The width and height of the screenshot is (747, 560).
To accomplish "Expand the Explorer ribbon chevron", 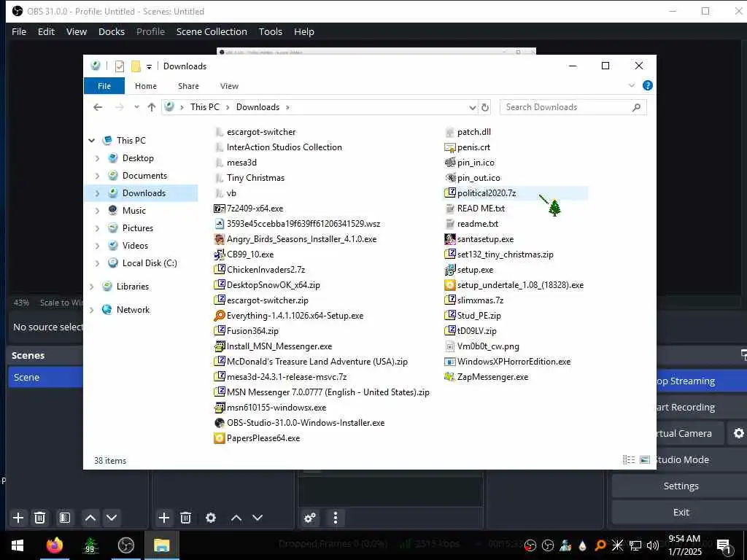I will (x=632, y=86).
